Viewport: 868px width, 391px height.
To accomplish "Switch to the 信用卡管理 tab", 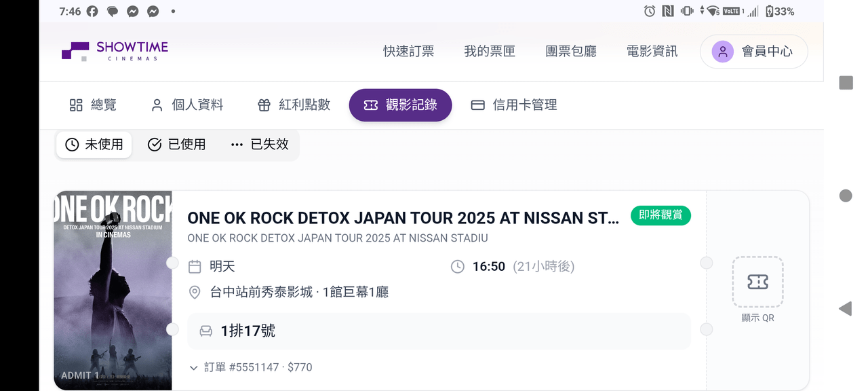I will click(513, 105).
